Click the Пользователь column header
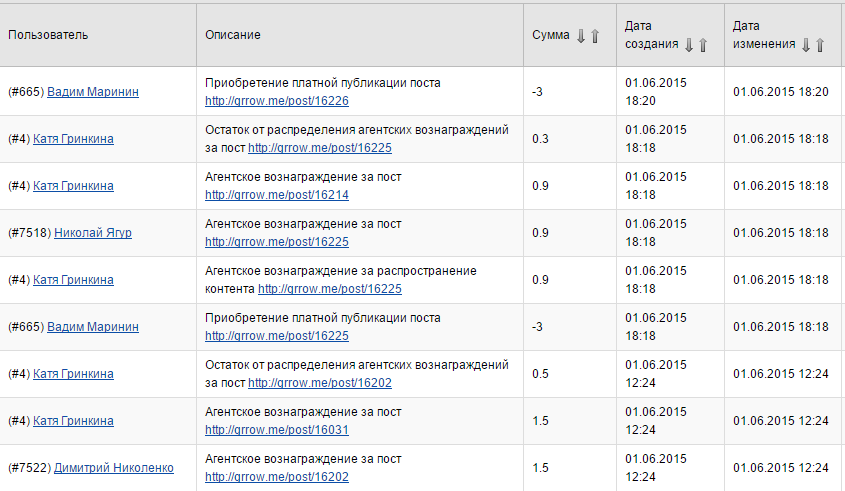845x491 pixels. (48, 35)
